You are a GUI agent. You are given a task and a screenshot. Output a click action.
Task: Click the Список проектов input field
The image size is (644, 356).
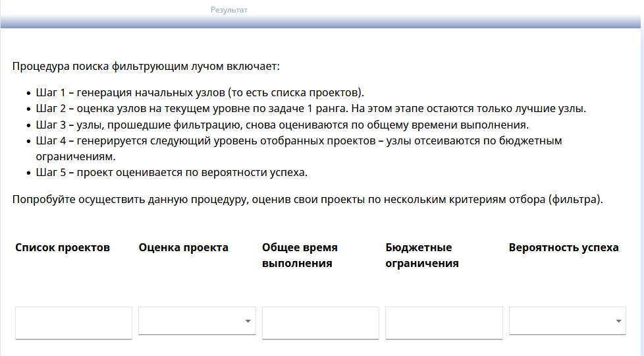click(74, 322)
